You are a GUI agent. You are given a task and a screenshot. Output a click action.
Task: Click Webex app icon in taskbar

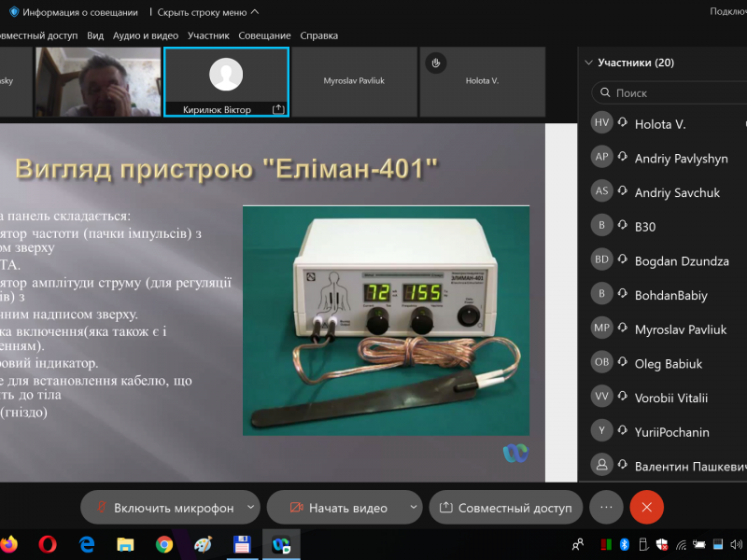280,543
